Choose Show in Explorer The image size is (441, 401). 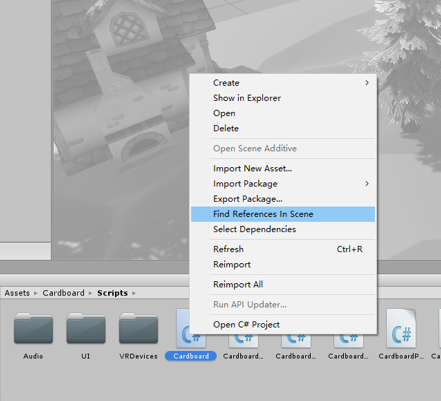[283, 98]
